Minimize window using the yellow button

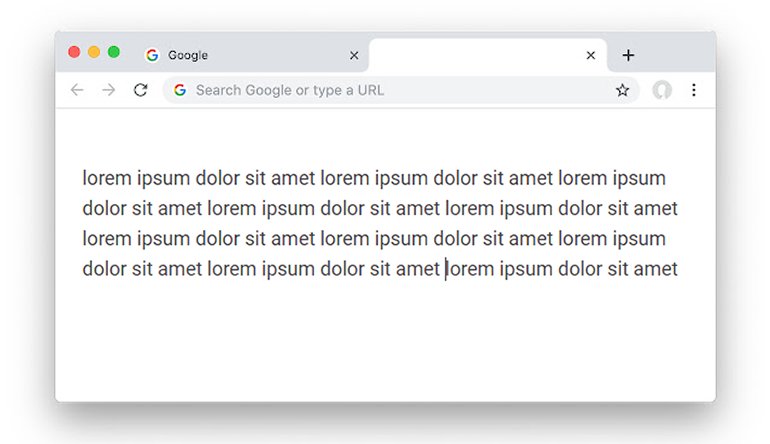[x=94, y=52]
